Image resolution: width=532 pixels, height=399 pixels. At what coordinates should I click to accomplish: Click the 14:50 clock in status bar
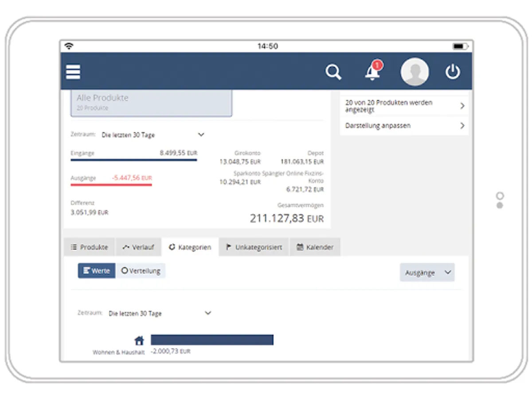[x=267, y=46]
